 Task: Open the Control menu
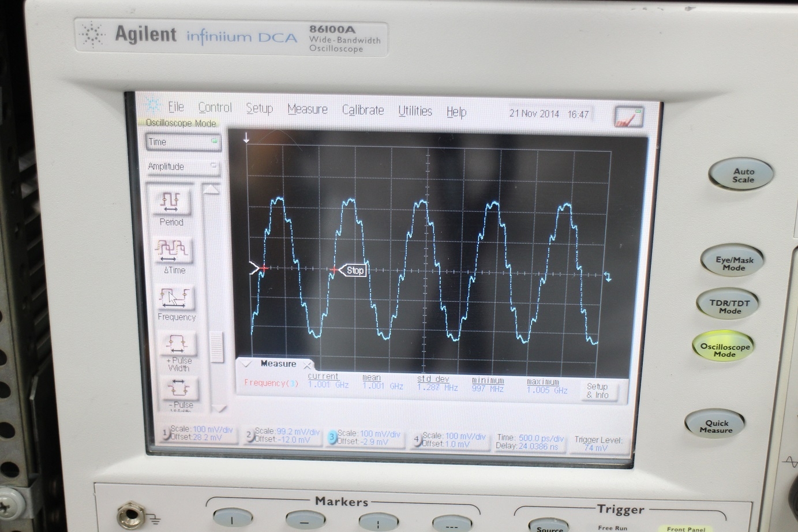[x=215, y=108]
